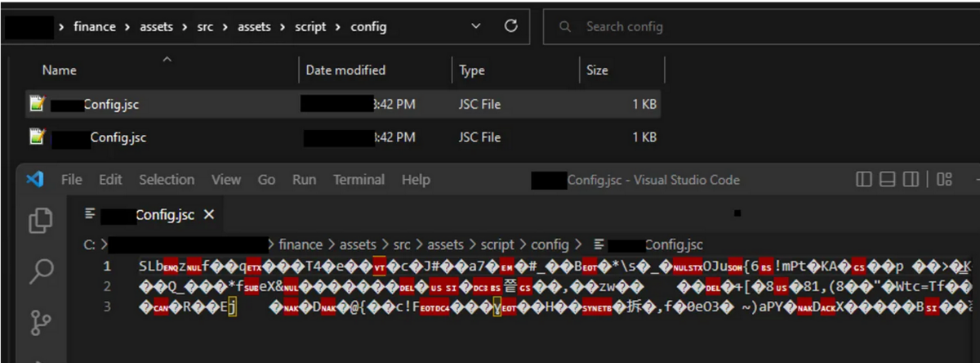
Task: Expand chevron after 'src' in address bar
Action: pos(226,27)
